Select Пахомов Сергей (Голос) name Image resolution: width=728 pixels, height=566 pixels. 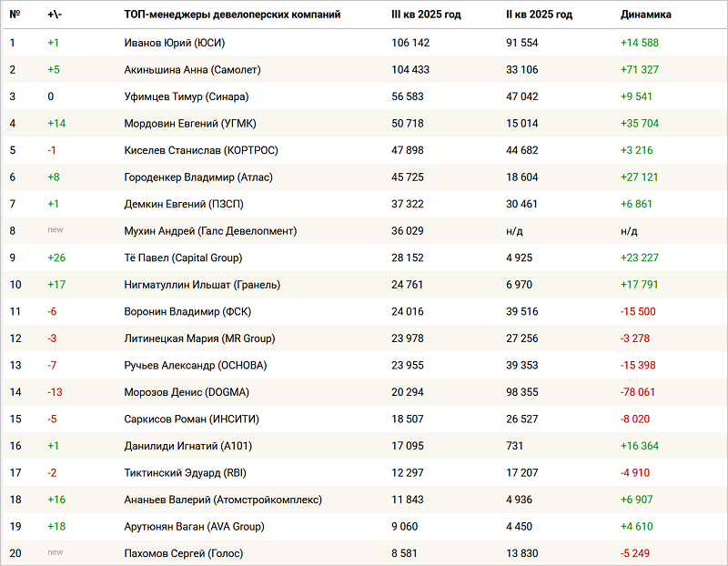click(183, 553)
